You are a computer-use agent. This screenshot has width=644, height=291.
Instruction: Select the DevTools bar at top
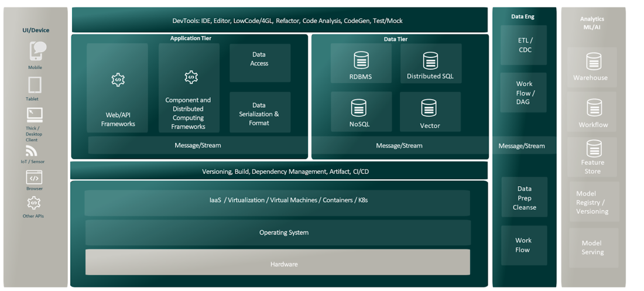pos(279,20)
